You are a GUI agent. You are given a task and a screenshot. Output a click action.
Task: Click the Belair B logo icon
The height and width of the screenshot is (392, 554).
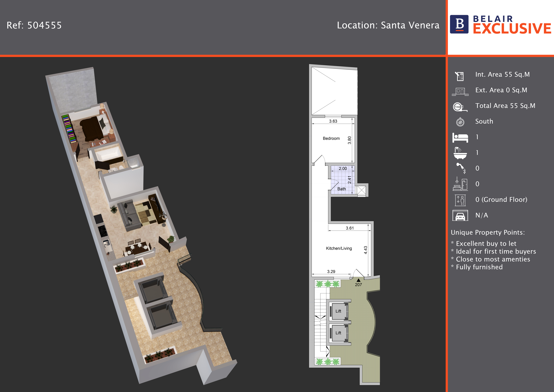pos(459,24)
